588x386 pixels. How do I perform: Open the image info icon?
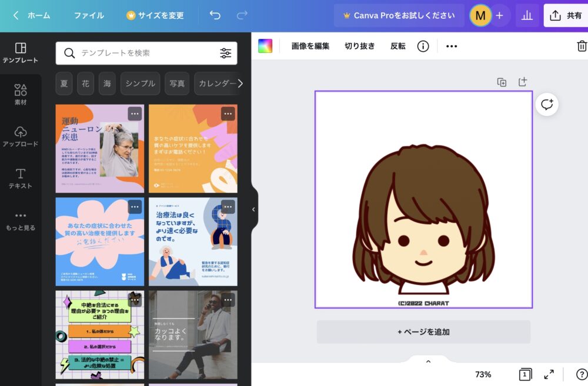423,46
